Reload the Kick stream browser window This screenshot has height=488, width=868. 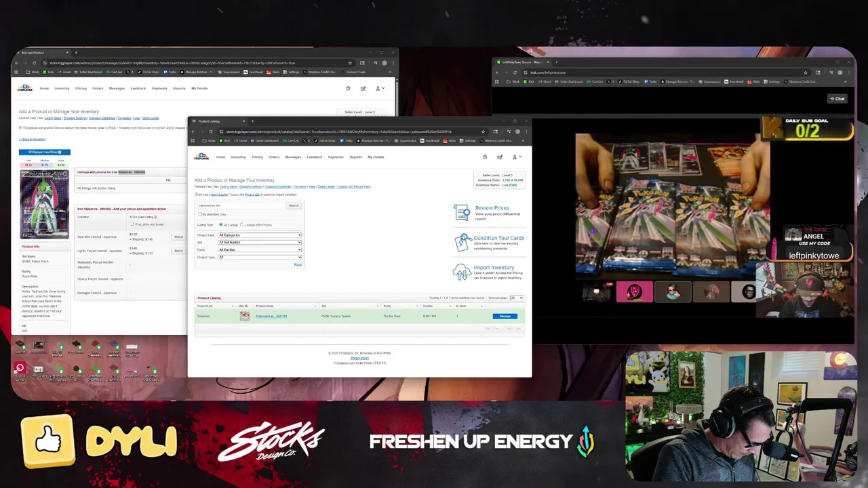click(x=515, y=73)
